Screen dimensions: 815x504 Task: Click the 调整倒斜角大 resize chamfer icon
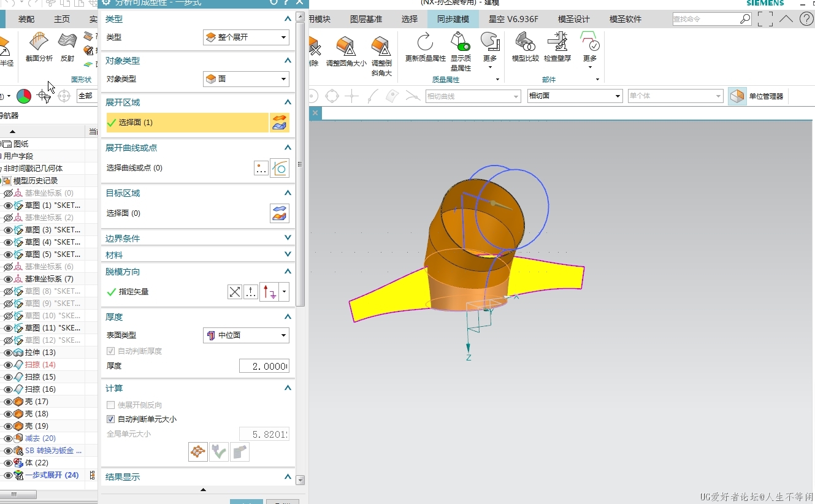point(381,46)
